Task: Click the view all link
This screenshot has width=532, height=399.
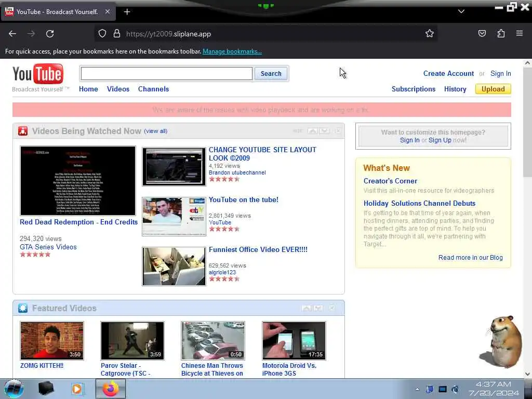Action: coord(156,131)
